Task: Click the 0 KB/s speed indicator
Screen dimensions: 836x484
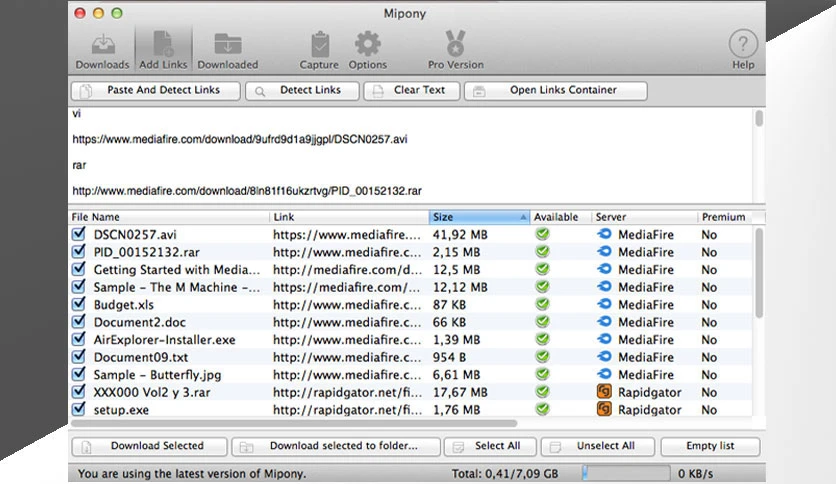Action: click(695, 473)
